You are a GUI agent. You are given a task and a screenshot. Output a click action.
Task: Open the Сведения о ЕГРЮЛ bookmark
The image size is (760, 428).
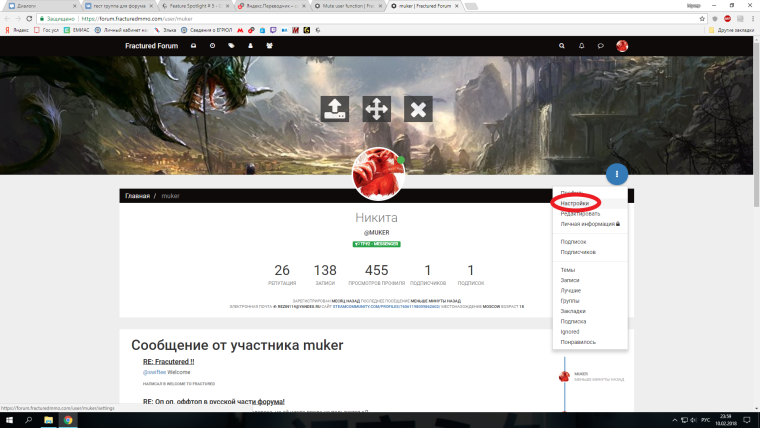tap(206, 30)
